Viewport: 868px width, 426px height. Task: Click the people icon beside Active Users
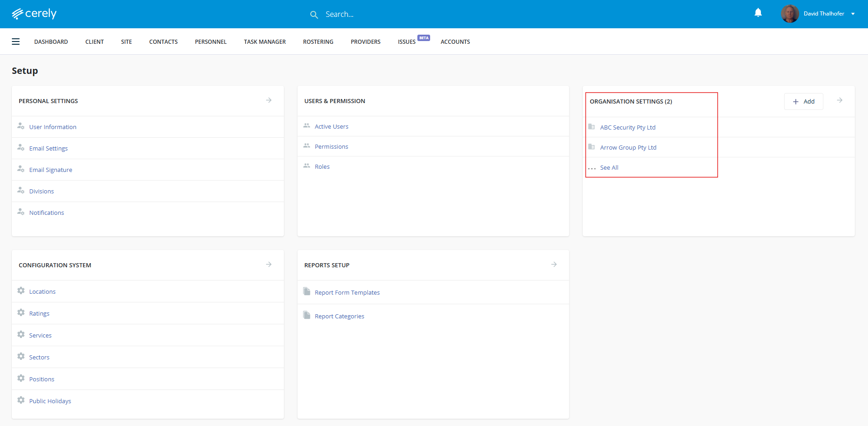pyautogui.click(x=307, y=126)
